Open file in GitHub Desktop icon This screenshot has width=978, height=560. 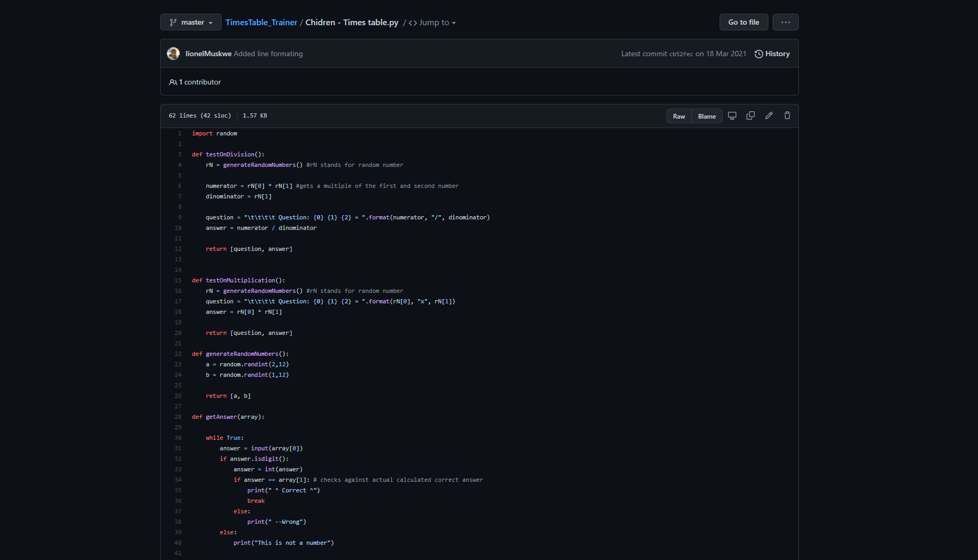pyautogui.click(x=732, y=115)
